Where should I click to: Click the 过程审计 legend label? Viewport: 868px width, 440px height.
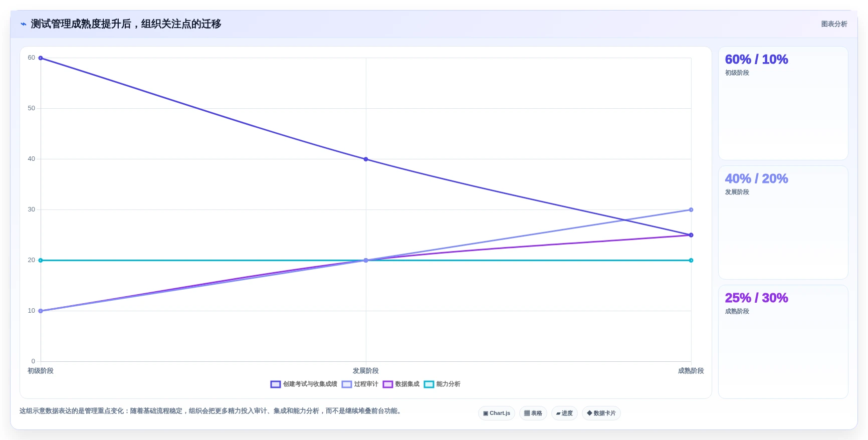pyautogui.click(x=366, y=384)
